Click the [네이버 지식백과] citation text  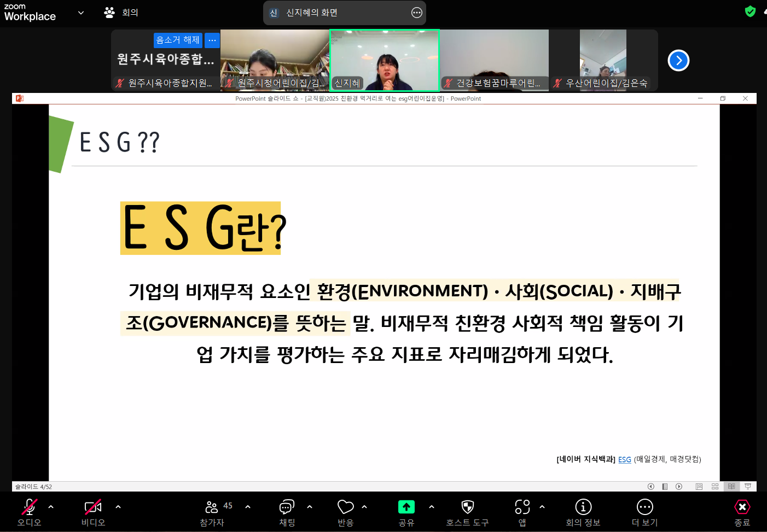click(x=586, y=459)
